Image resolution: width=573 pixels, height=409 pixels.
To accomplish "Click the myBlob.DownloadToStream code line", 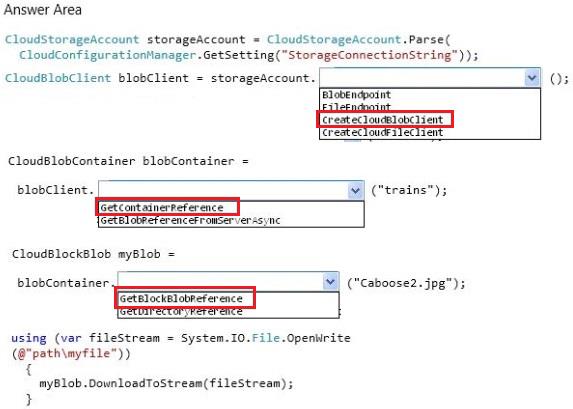I will coord(166,383).
